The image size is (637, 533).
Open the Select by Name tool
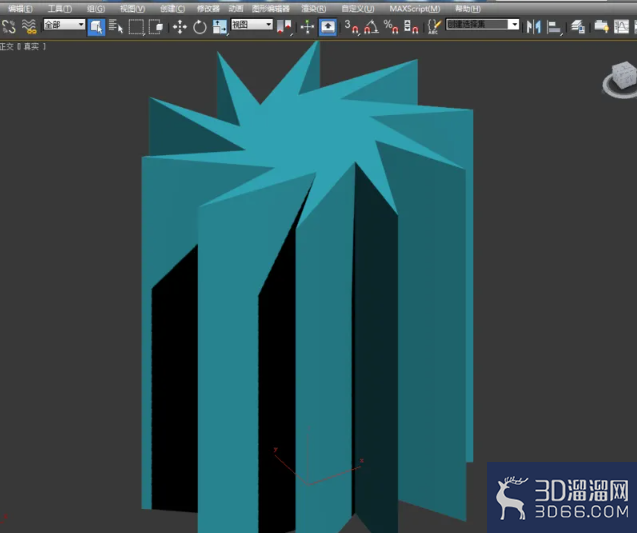pos(116,27)
